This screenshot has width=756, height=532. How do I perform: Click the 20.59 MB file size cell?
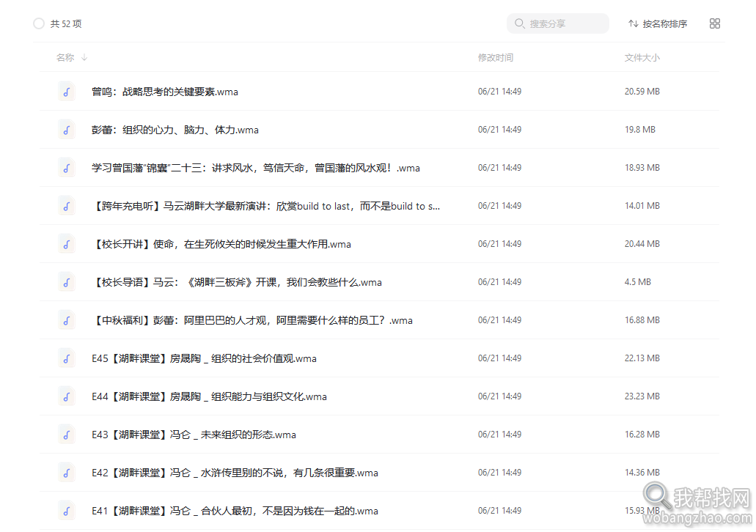coord(642,92)
